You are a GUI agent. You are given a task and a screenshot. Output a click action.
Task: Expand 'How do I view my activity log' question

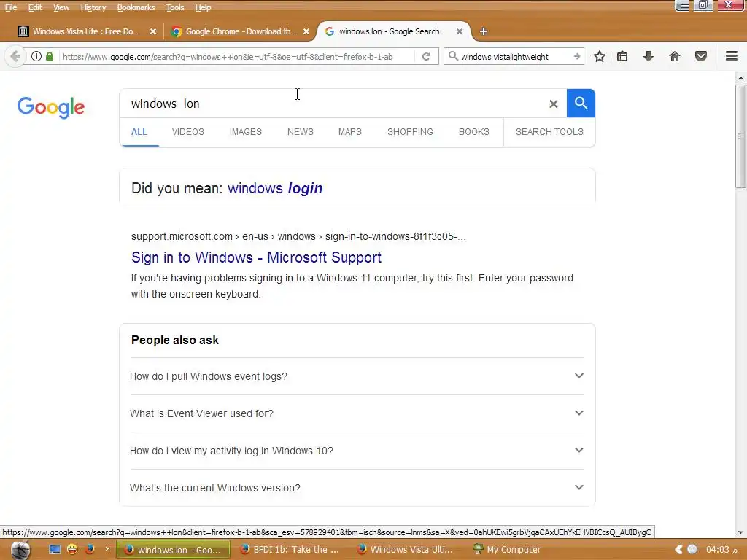pyautogui.click(x=357, y=451)
